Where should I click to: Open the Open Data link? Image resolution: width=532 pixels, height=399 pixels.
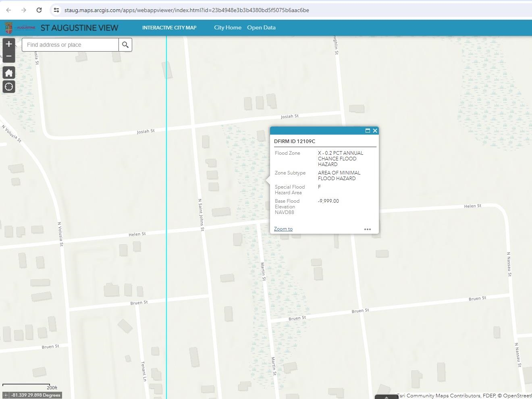(x=261, y=27)
